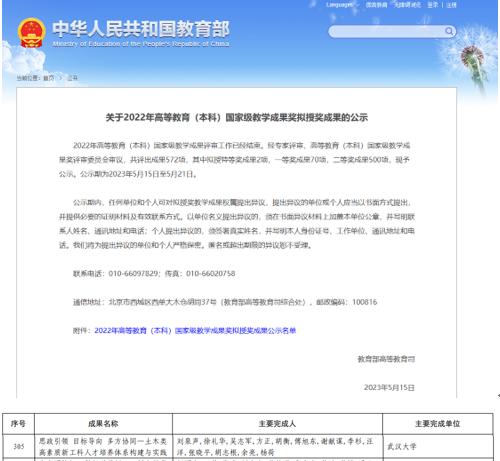Click the date 2023年5月15日 text
Image resolution: width=500 pixels, height=461 pixels.
[389, 388]
